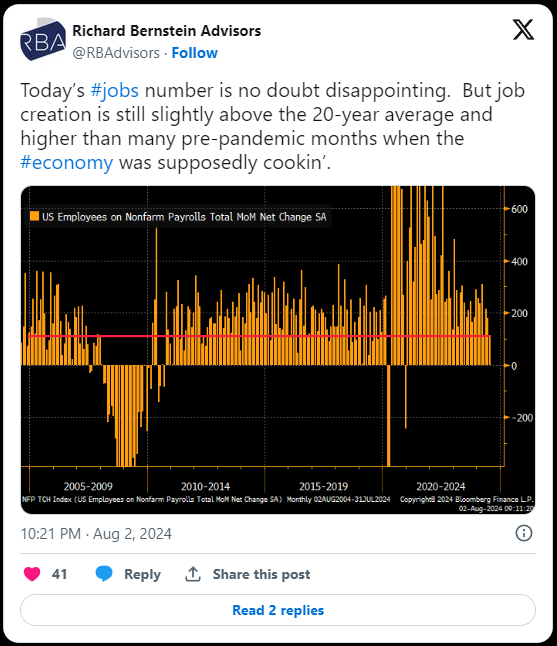The image size is (557, 646).
Task: Follow Richard Bernstein Advisors
Action: [194, 53]
